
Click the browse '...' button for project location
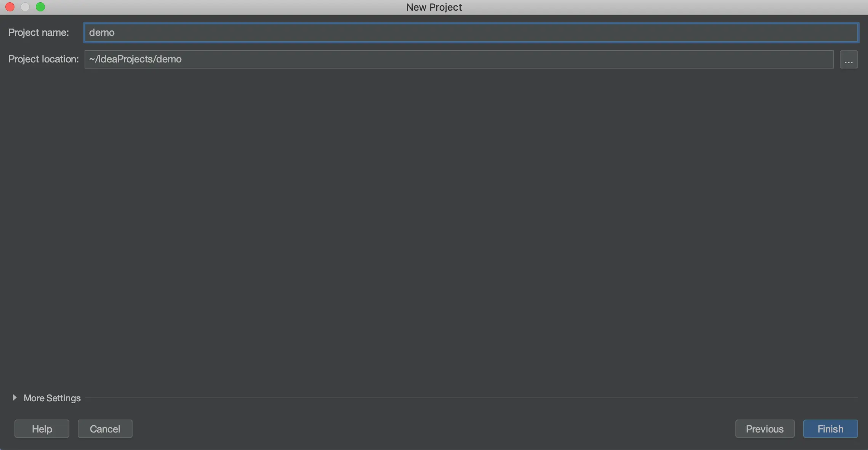(x=849, y=60)
